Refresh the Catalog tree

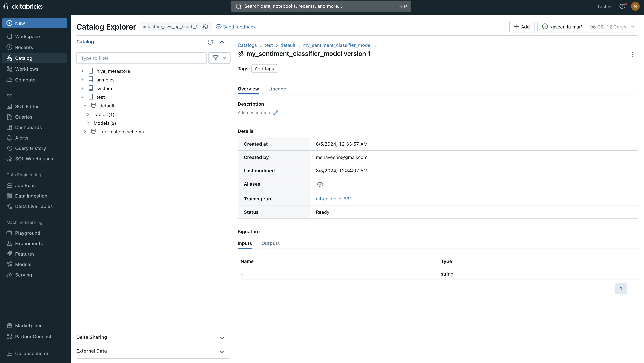pyautogui.click(x=210, y=42)
